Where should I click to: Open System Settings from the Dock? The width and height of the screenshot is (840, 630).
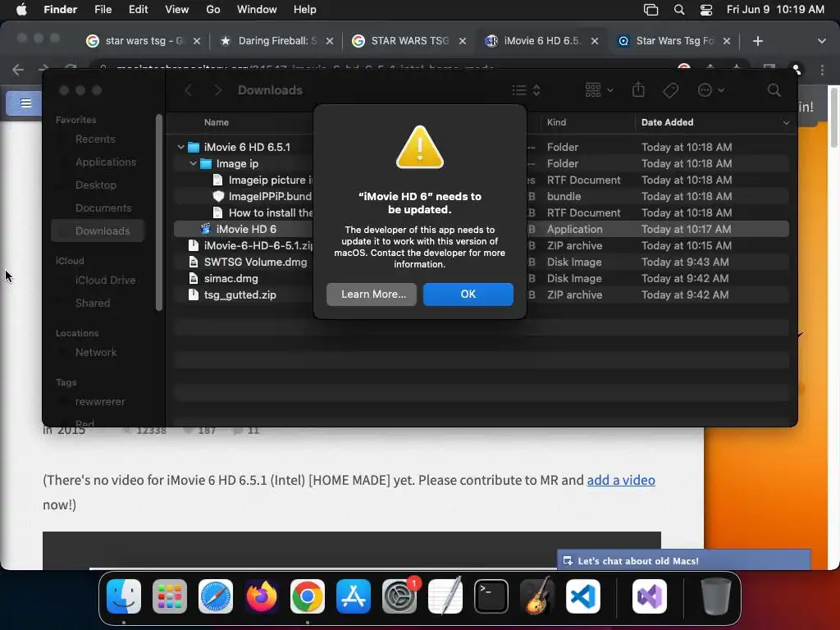click(x=399, y=596)
